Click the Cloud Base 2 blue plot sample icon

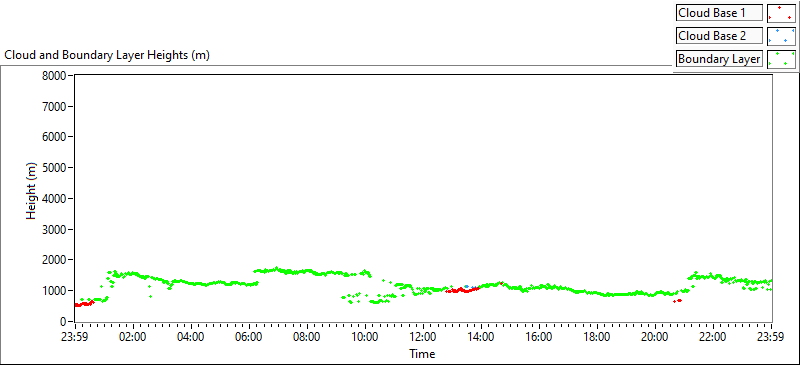click(x=781, y=36)
